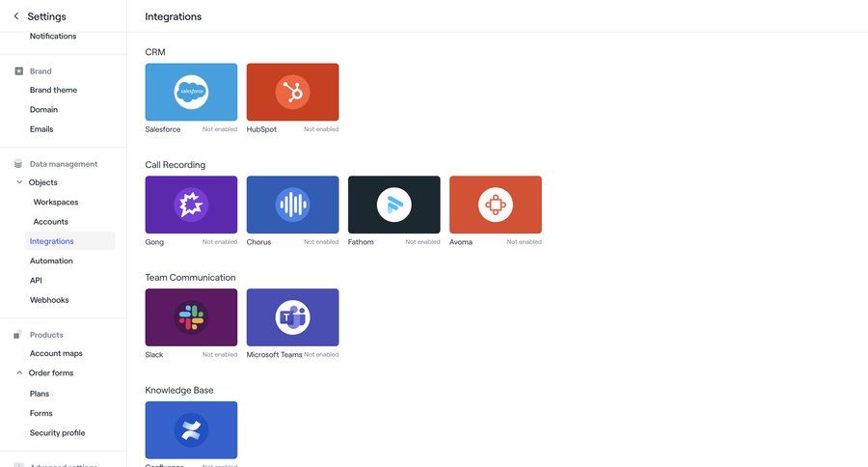Click the Chorus name label
The image size is (868, 467).
258,242
